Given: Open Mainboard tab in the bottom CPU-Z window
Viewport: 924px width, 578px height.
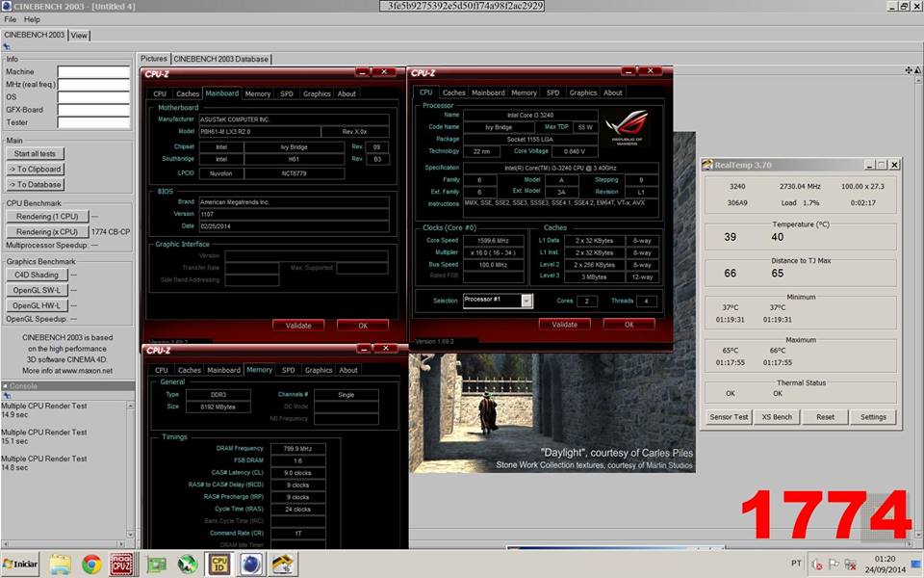Looking at the screenshot, I should coord(223,370).
